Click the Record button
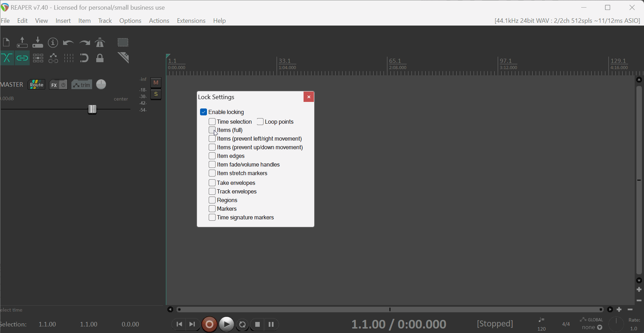The height and width of the screenshot is (333, 644). tap(209, 324)
